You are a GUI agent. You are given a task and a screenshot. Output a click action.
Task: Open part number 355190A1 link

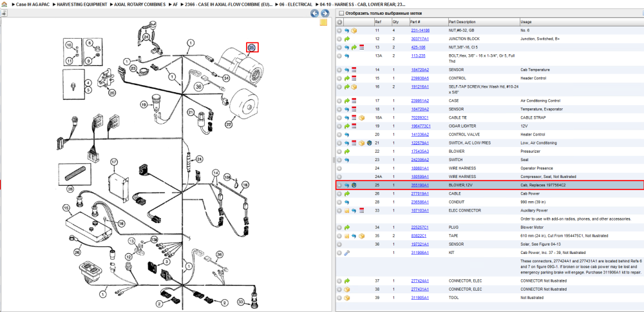tap(420, 186)
